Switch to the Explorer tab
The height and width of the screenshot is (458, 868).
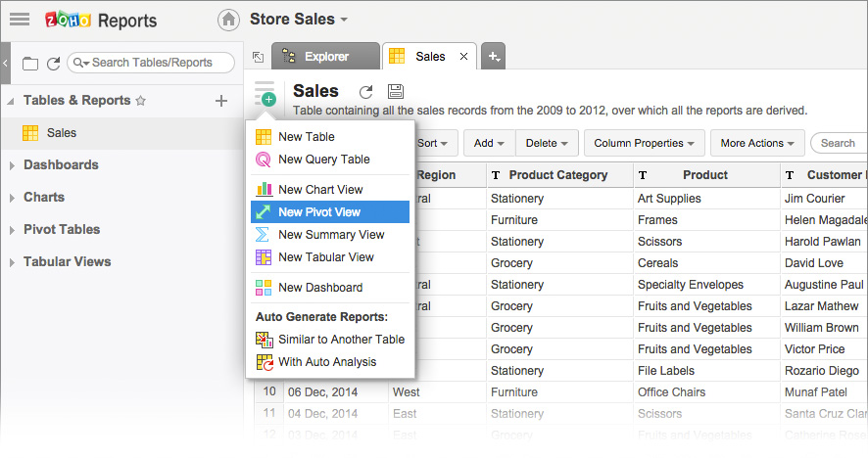point(326,57)
